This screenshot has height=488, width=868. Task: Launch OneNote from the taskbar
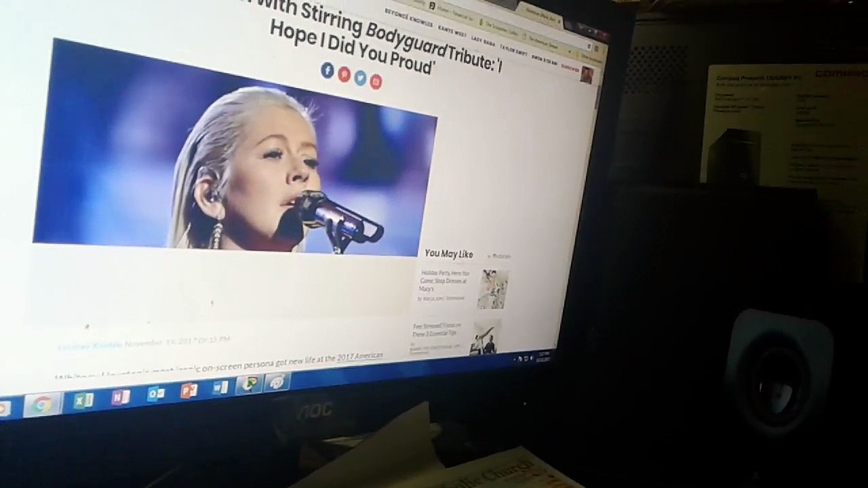tap(120, 396)
